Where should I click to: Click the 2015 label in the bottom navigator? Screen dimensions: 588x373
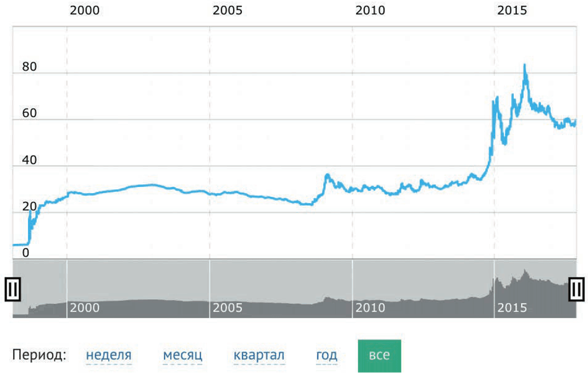click(x=512, y=308)
